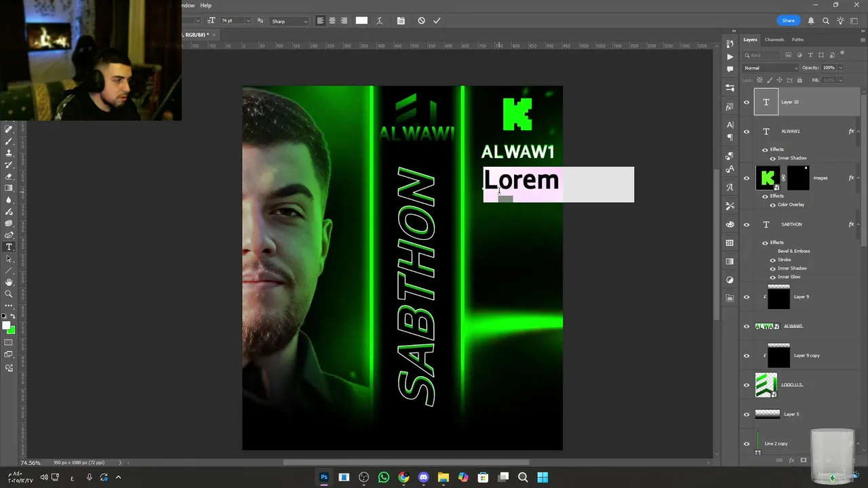Toggle visibility of Inner Shadow on ALWAW1
Image resolution: width=868 pixels, height=488 pixels.
772,159
